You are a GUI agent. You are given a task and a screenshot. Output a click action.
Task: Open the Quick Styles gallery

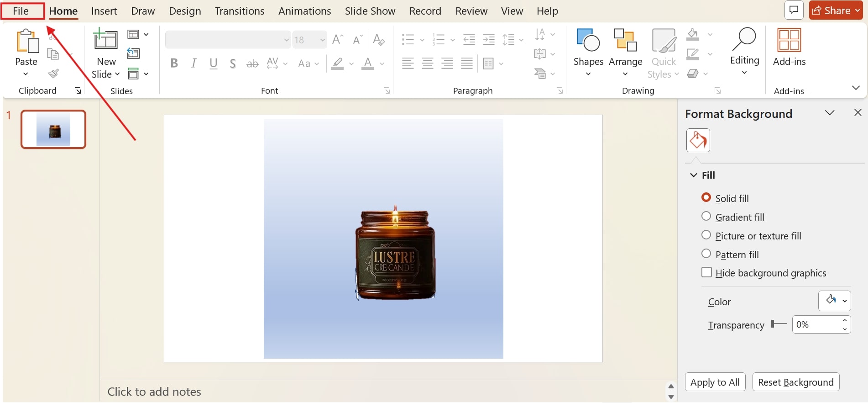click(664, 53)
